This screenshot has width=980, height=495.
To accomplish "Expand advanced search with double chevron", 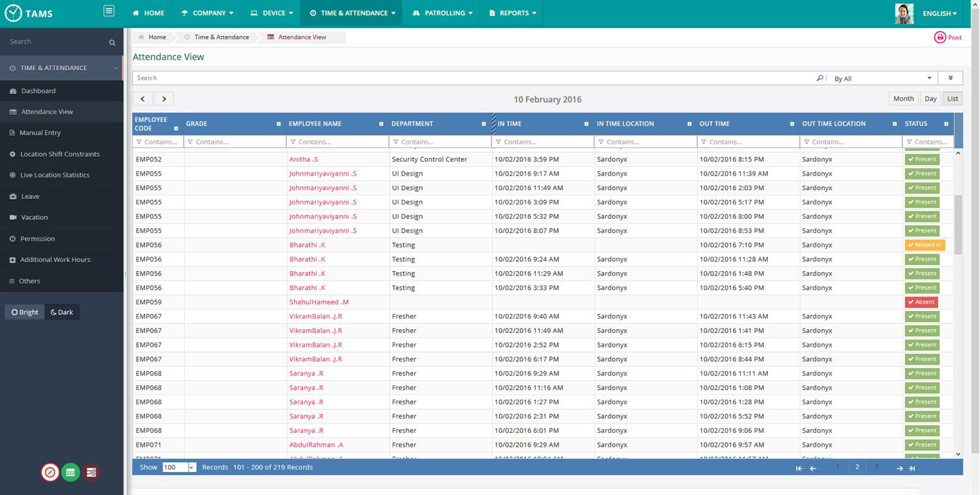I will tap(950, 78).
